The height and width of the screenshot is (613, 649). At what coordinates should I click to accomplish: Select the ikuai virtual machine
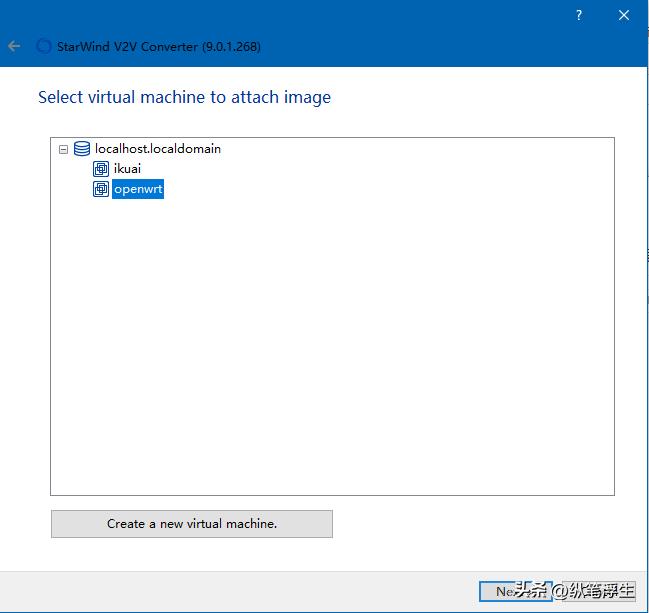[x=127, y=169]
